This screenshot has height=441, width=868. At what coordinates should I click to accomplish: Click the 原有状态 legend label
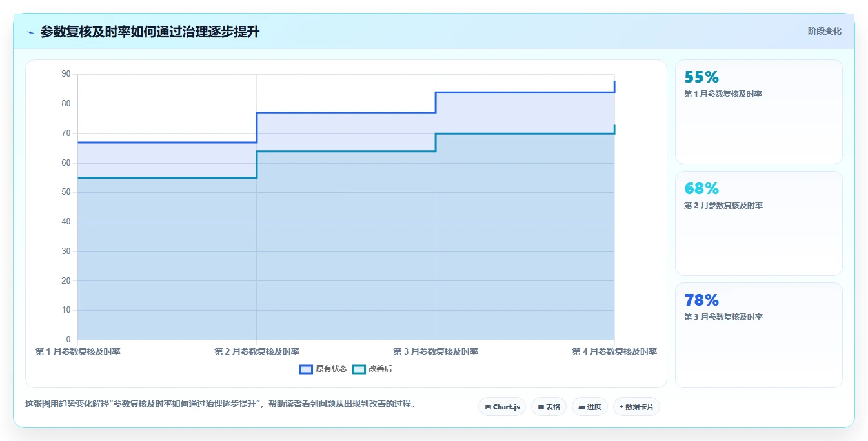coord(331,369)
